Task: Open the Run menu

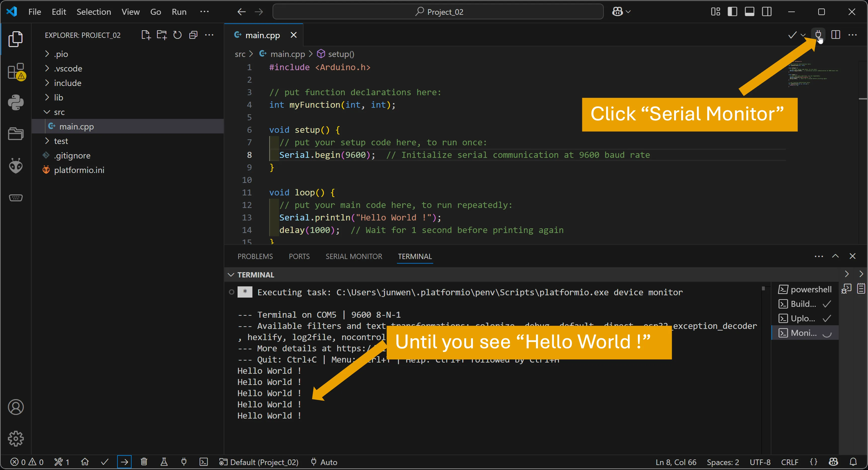Action: (x=179, y=12)
